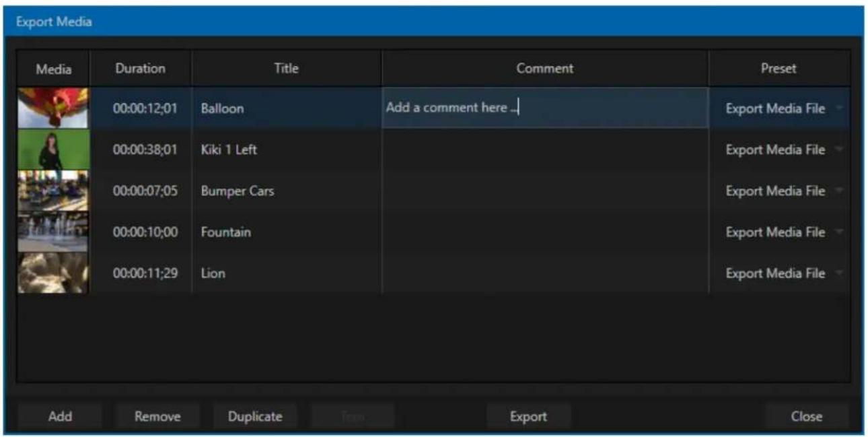This screenshot has height=437, width=868.
Task: Select the Balloon media thumbnail
Action: (53, 108)
